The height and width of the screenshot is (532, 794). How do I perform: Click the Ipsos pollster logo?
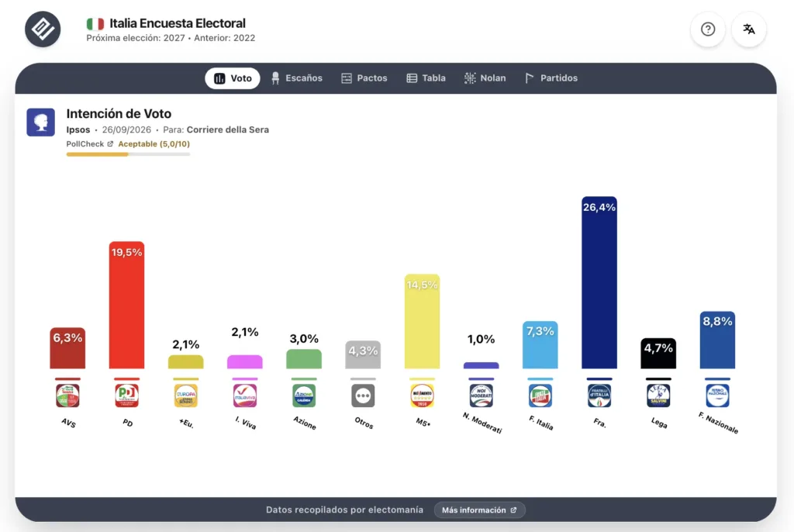tap(40, 122)
